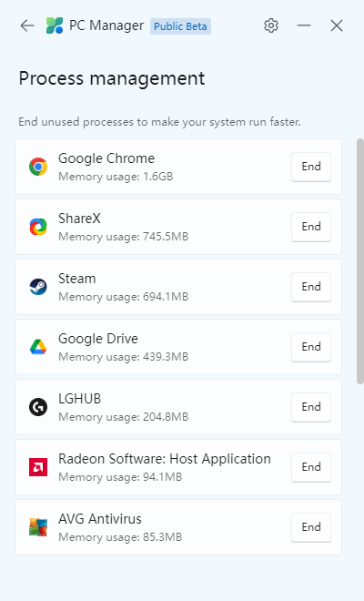Click 'Memory usage: 204.8MB' text
Viewport: 364px width, 601px height.
pos(124,417)
